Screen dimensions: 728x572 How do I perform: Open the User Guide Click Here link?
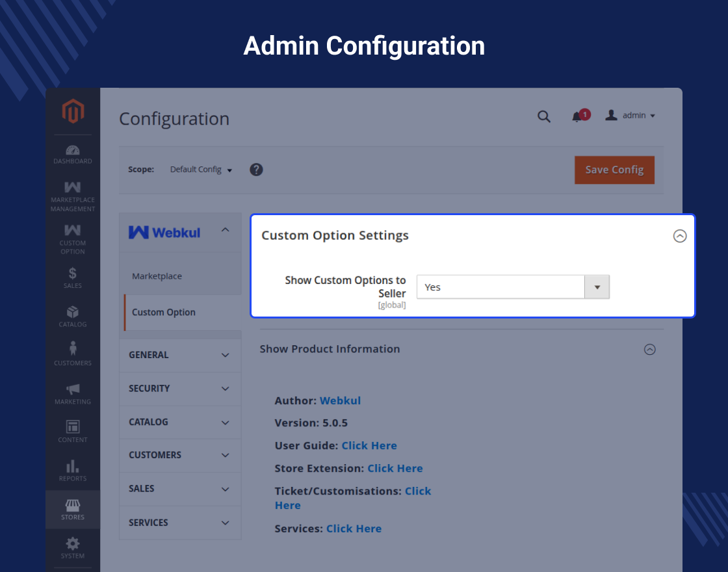coord(369,445)
